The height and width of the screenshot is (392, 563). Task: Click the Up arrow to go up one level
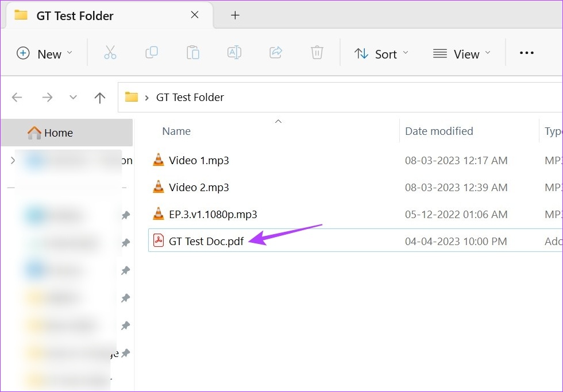99,97
